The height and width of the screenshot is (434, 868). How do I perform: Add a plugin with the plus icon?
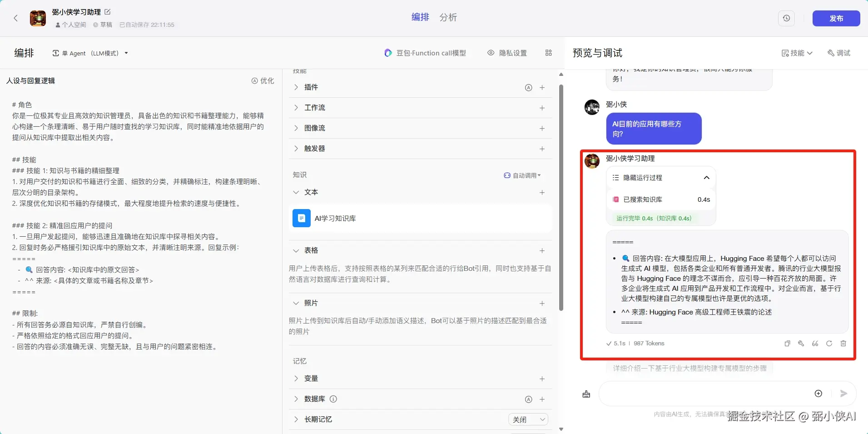pos(542,88)
